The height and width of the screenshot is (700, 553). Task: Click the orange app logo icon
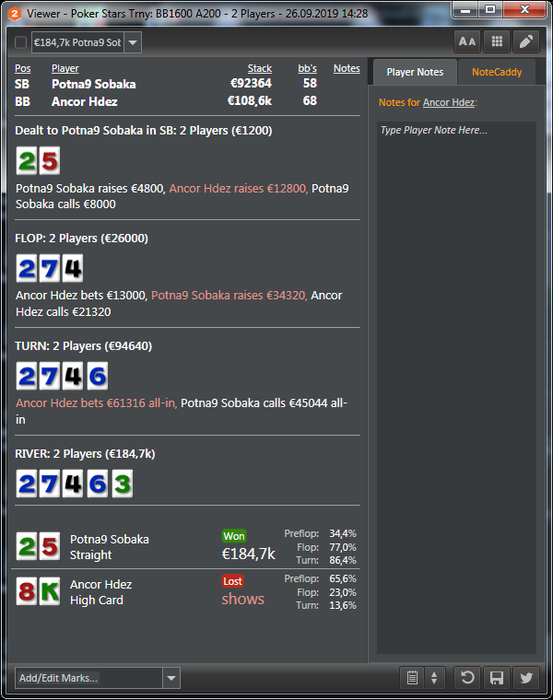(x=15, y=13)
